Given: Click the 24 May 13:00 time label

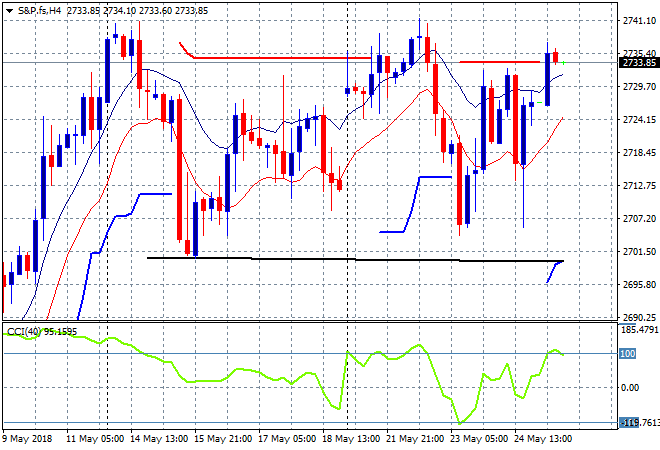Looking at the screenshot, I should pyautogui.click(x=543, y=439).
